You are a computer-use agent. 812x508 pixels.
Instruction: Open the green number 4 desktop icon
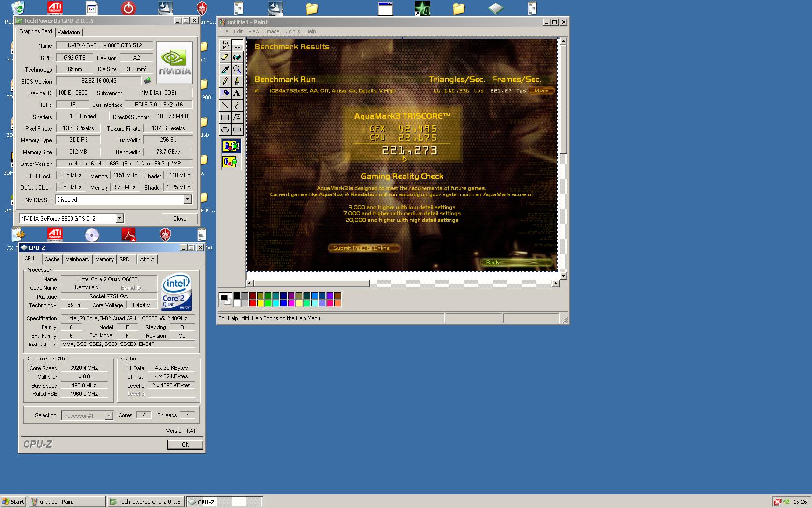pyautogui.click(x=422, y=8)
